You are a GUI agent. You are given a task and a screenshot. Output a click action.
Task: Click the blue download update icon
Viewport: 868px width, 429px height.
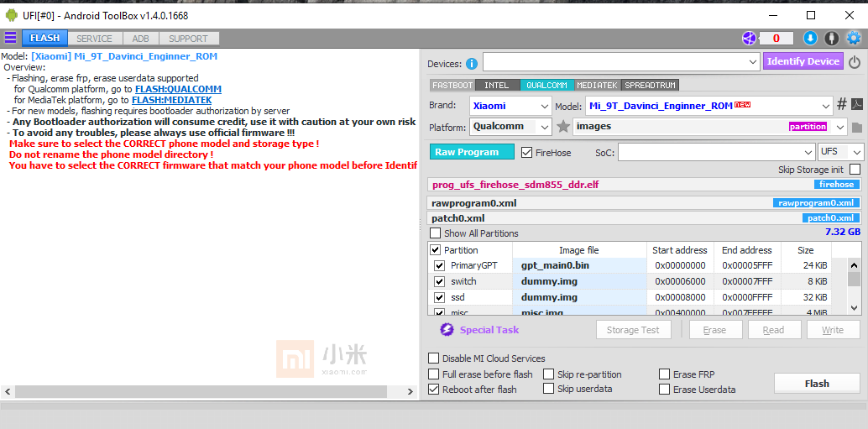(x=810, y=38)
